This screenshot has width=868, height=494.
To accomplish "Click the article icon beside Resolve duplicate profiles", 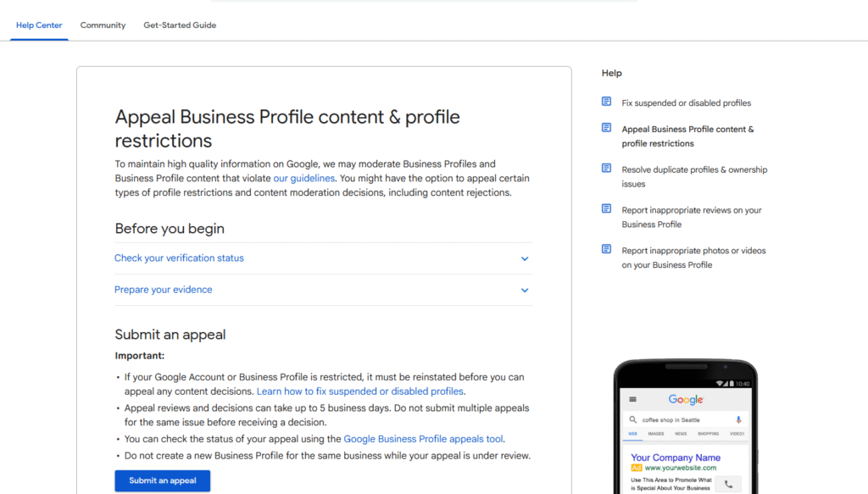I will click(x=606, y=169).
